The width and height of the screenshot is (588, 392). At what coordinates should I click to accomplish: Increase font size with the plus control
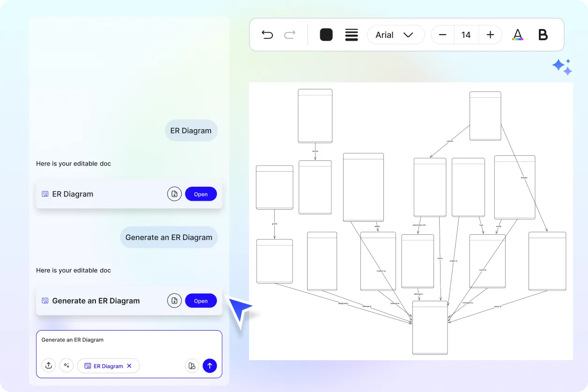click(490, 35)
